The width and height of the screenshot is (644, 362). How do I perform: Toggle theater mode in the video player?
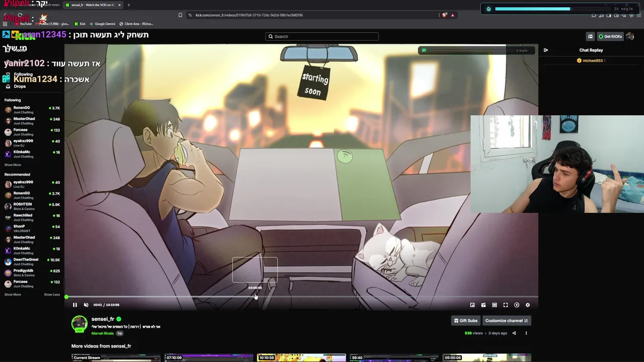pyautogui.click(x=495, y=305)
